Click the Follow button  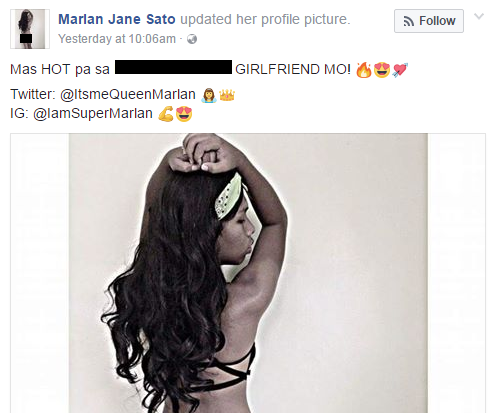pos(429,21)
